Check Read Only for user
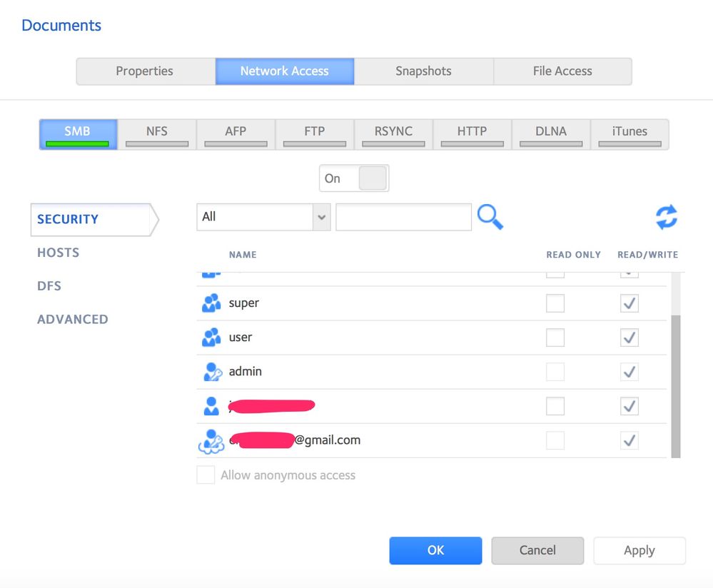This screenshot has width=713, height=588. (555, 338)
